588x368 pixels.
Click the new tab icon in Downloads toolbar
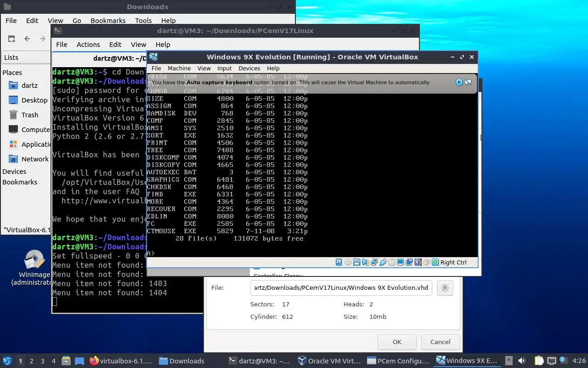click(11, 39)
